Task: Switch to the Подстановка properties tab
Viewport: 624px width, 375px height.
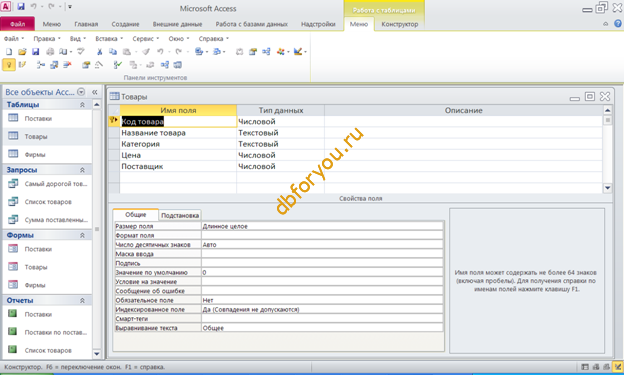Action: (180, 215)
